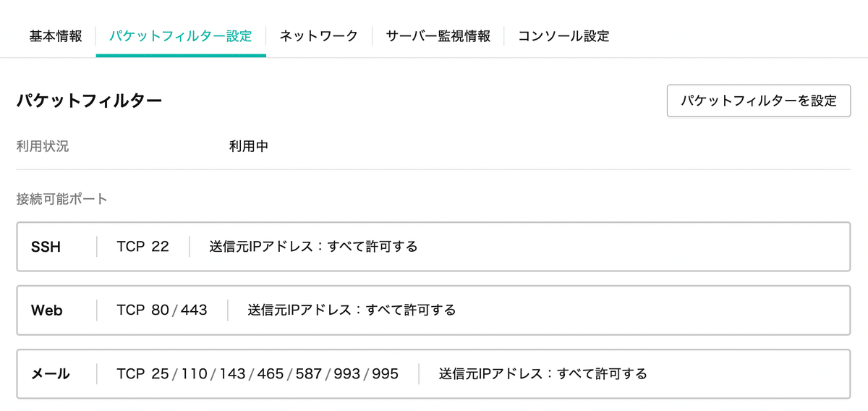Open the 基本情報 tab

coord(56,35)
